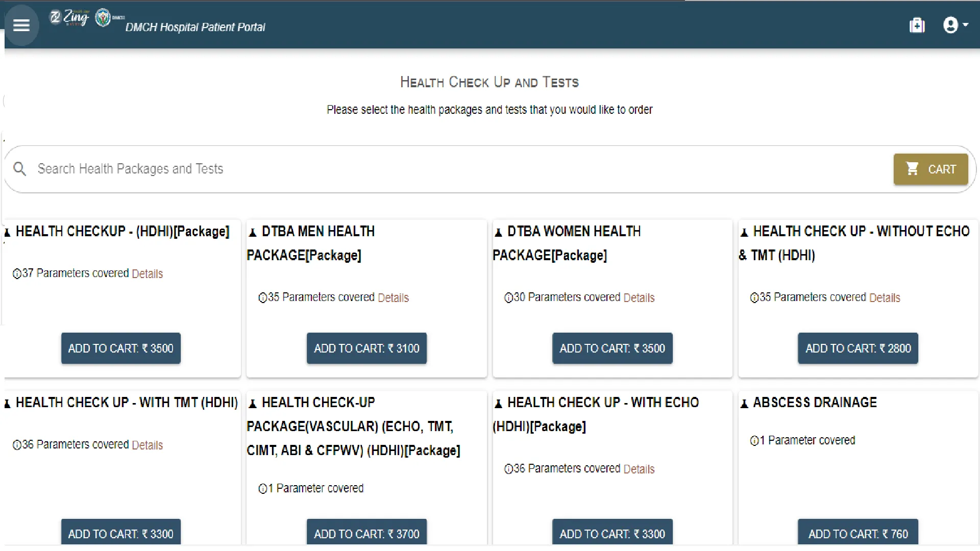
Task: Open the hamburger navigation menu
Action: 21,25
